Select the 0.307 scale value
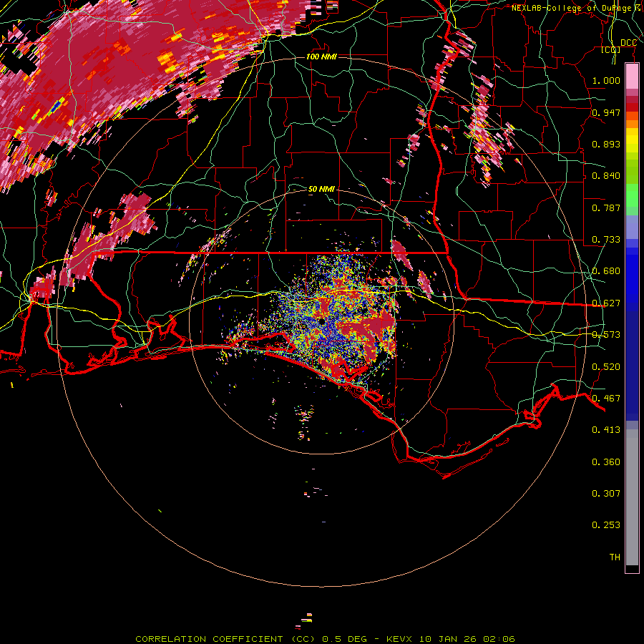 click(x=606, y=494)
